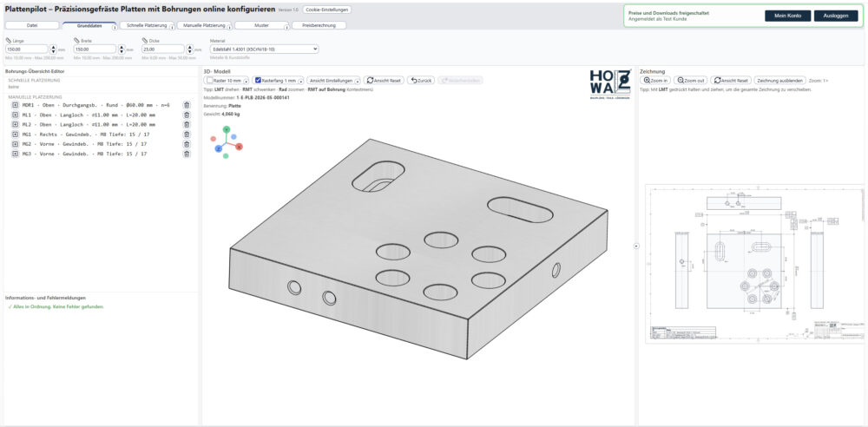The image size is (868, 427).
Task: Delete the ML2 Langloch entry
Action: pyautogui.click(x=187, y=125)
